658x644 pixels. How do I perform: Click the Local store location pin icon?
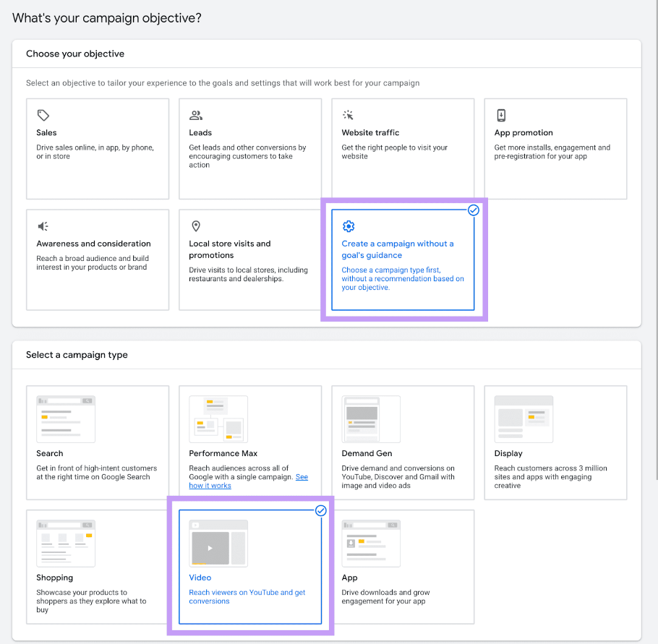pos(195,226)
